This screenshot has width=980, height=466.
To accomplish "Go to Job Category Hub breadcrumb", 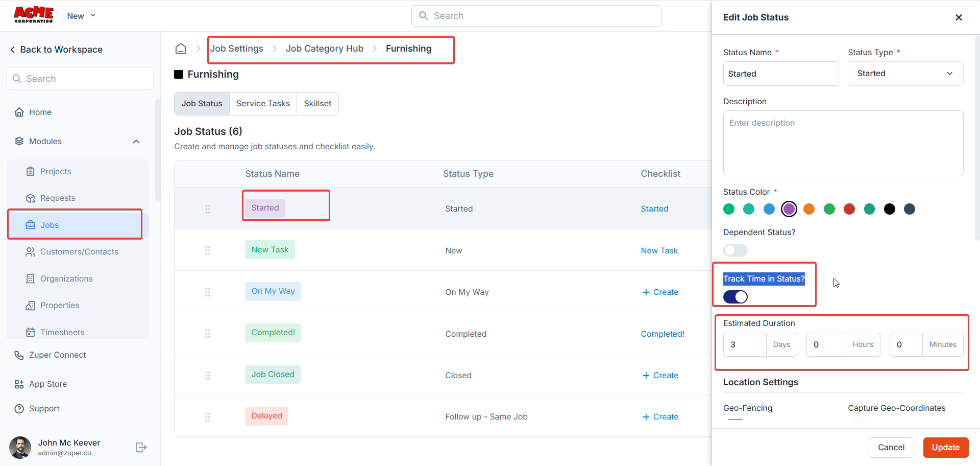I will (325, 49).
